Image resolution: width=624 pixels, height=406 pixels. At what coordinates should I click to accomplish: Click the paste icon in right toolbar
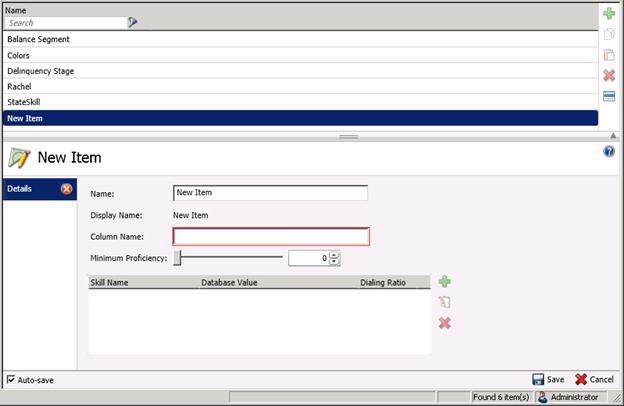[608, 55]
